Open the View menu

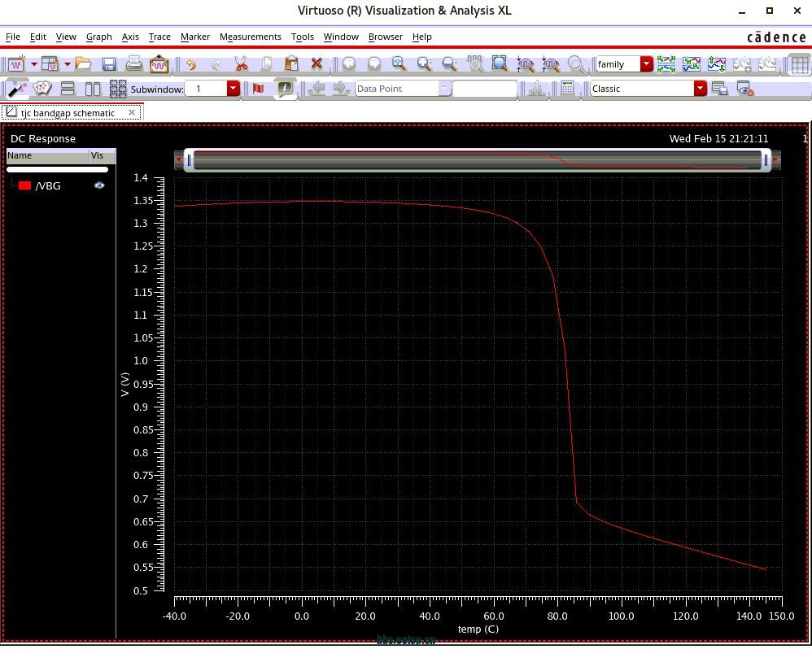pos(66,37)
